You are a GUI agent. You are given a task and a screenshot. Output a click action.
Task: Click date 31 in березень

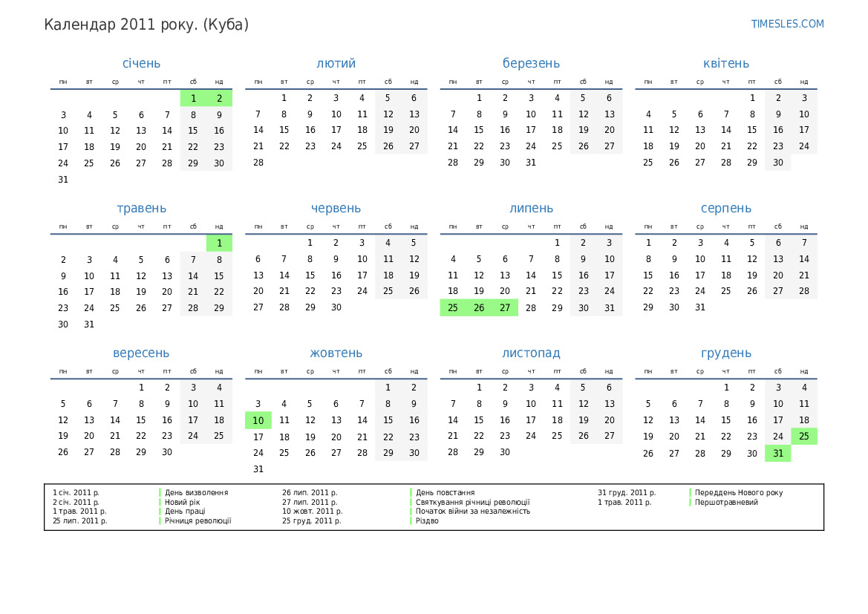531,163
